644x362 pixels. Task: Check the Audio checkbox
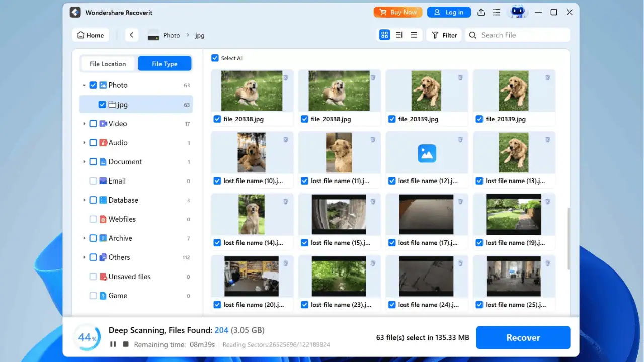pos(93,143)
